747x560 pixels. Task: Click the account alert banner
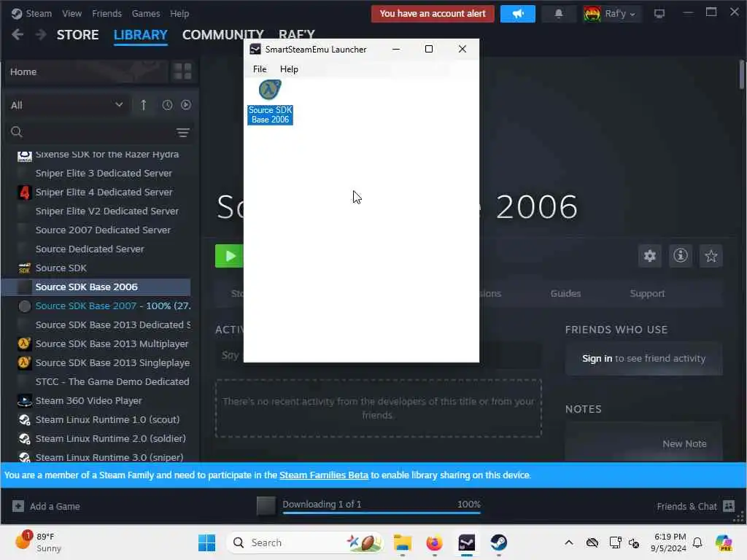pyautogui.click(x=433, y=13)
